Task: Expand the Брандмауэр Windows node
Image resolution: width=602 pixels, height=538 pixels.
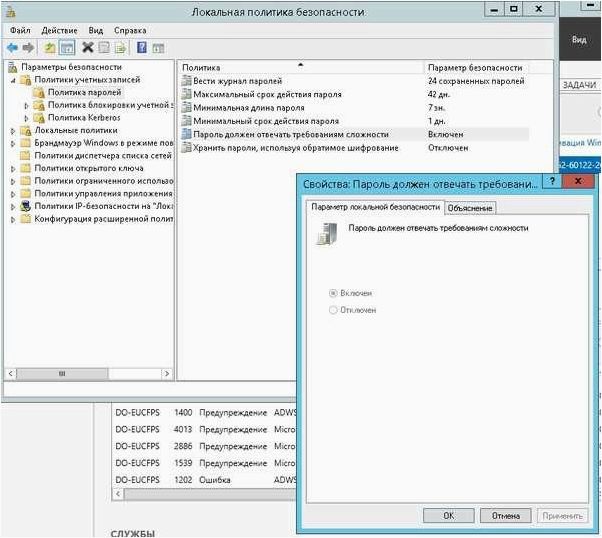Action: coord(13,143)
